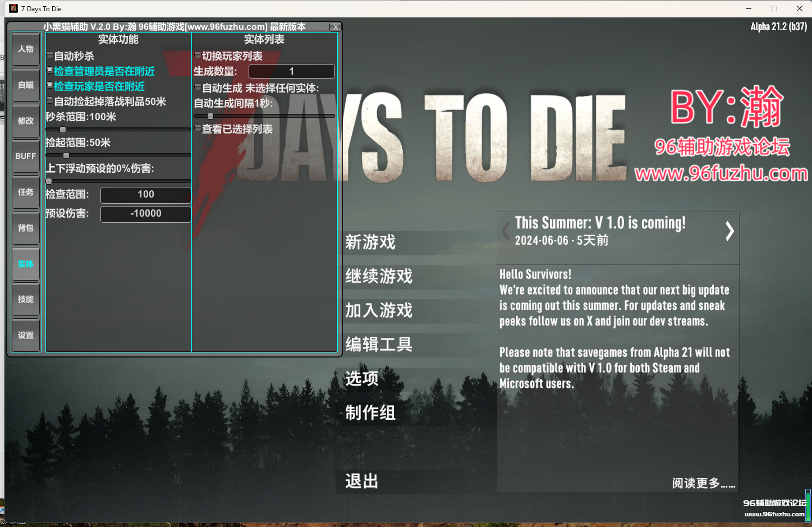Viewport: 812px width, 527px height.
Task: Show next news with right chevron
Action: [729, 231]
